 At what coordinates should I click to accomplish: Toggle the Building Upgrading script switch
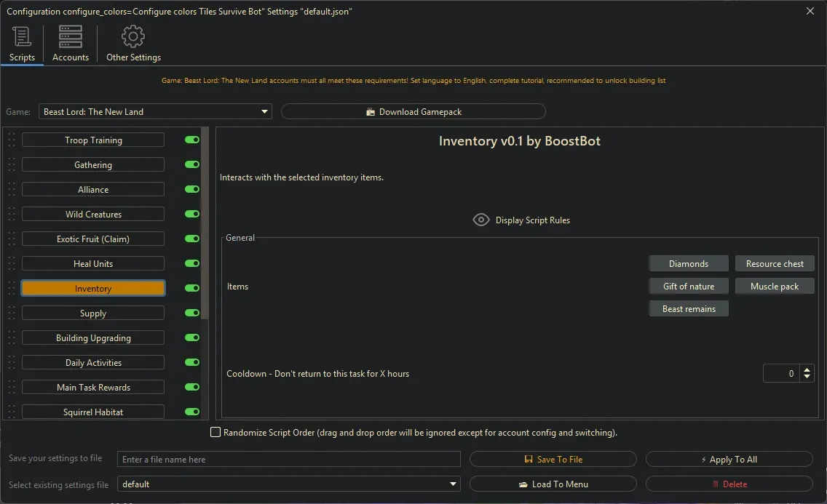click(192, 338)
